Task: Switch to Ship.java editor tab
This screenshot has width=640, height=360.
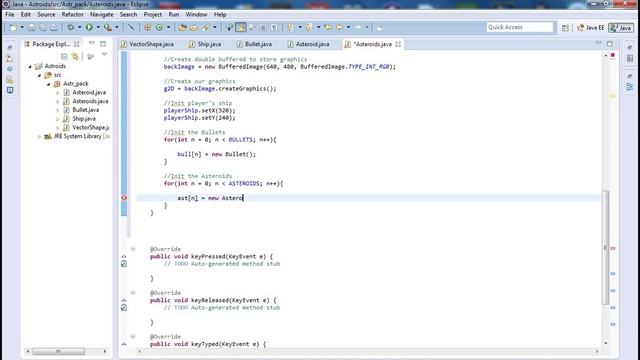Action: 206,44
